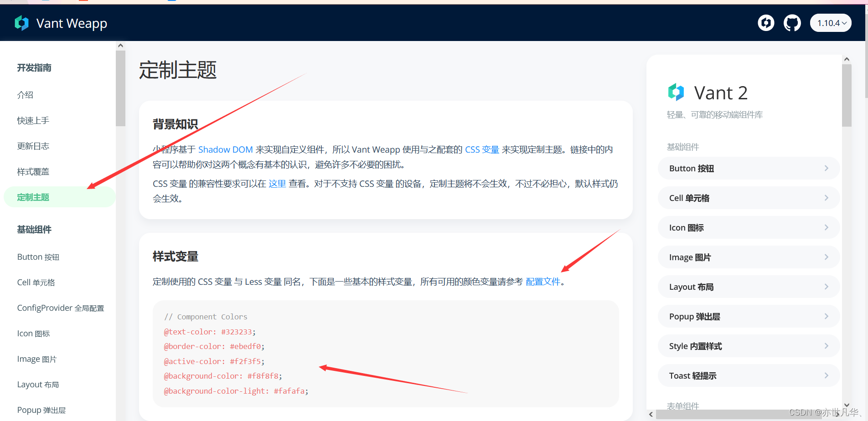
Task: Click the chevron next to Style 内置样式
Action: pos(827,346)
